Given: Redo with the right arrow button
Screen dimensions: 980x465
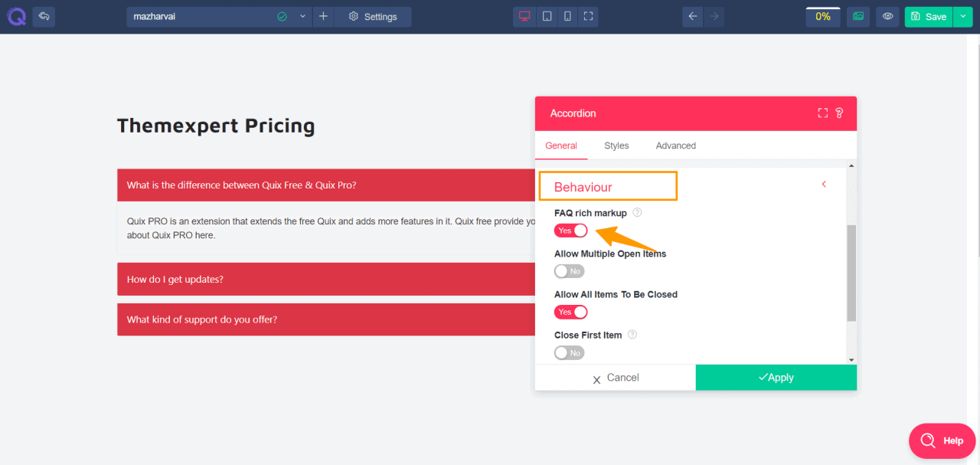Looking at the screenshot, I should (x=714, y=16).
